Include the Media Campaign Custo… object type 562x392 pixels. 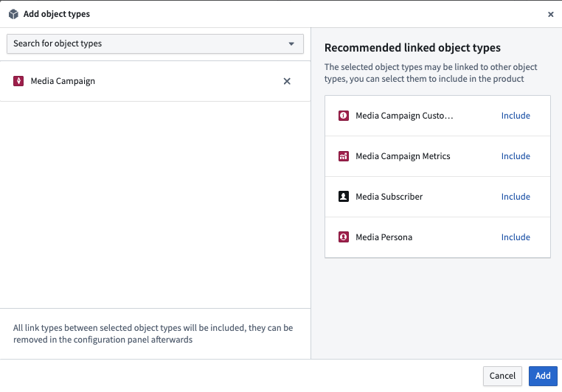(516, 116)
